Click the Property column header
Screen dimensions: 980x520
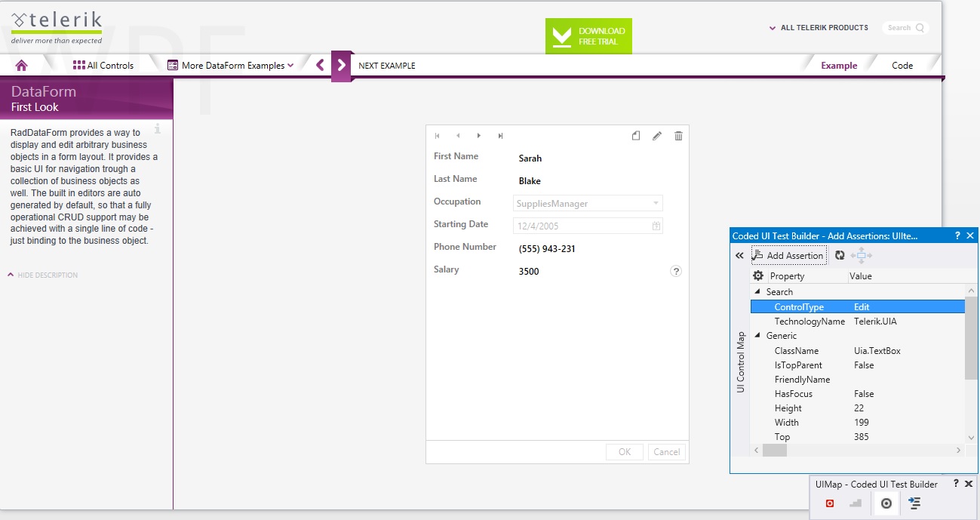pyautogui.click(x=787, y=276)
